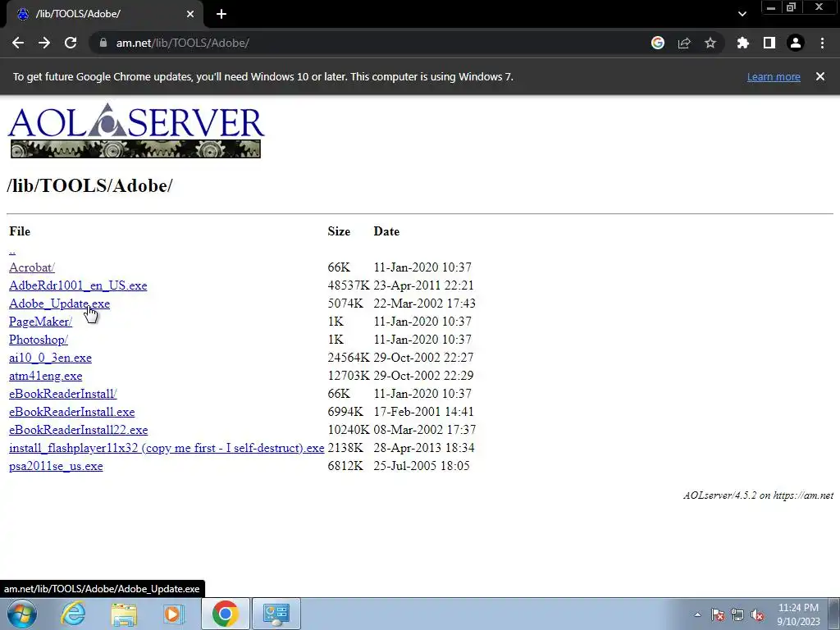Screen dimensions: 840x630
Task: Open the control panel taskbar app
Action: coord(276,614)
